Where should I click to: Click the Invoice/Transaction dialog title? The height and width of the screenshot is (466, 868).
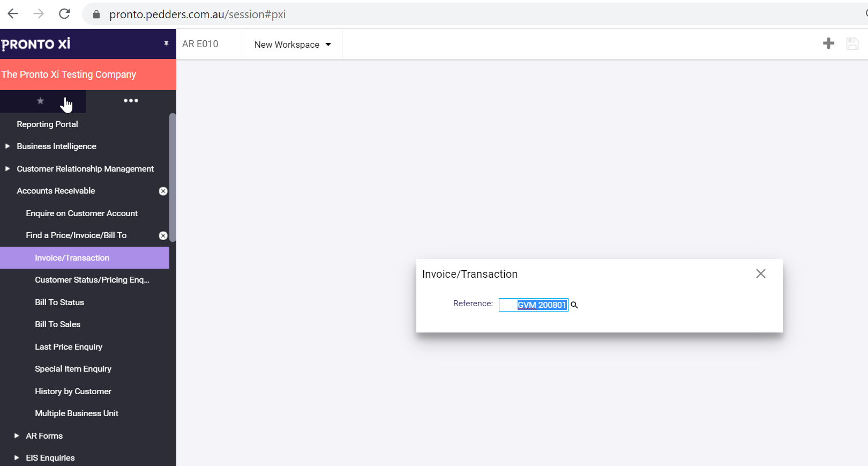470,274
